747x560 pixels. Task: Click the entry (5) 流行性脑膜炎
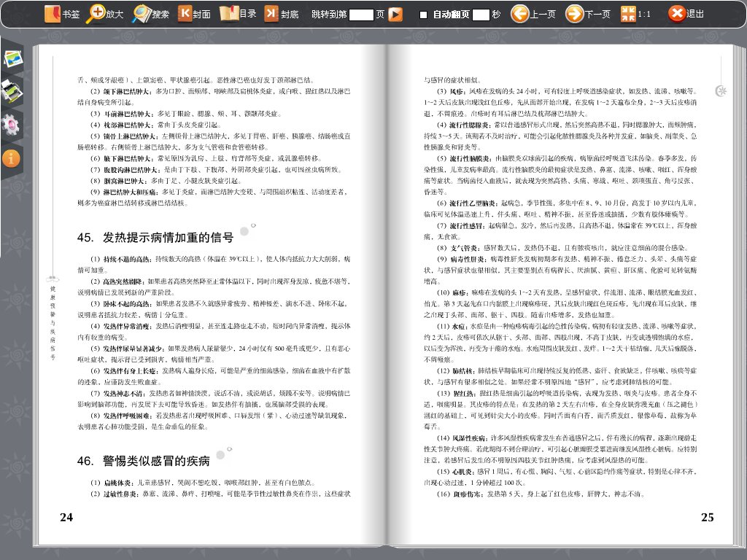coord(465,158)
